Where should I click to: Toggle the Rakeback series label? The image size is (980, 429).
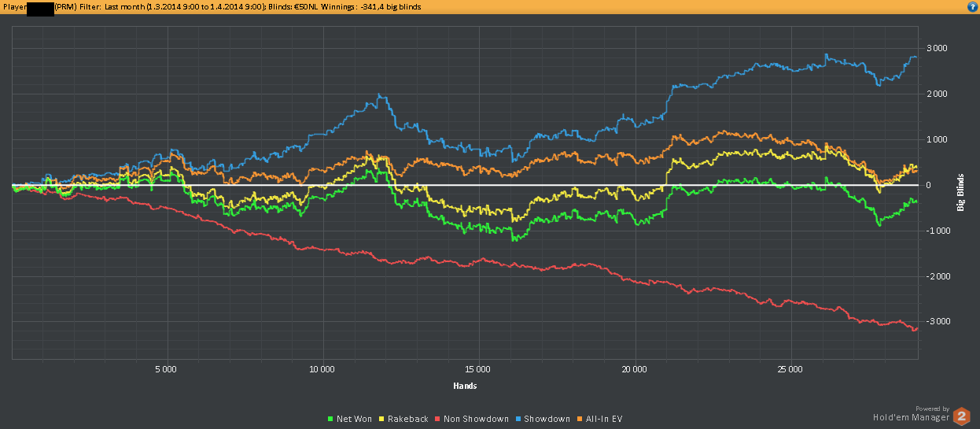407,419
